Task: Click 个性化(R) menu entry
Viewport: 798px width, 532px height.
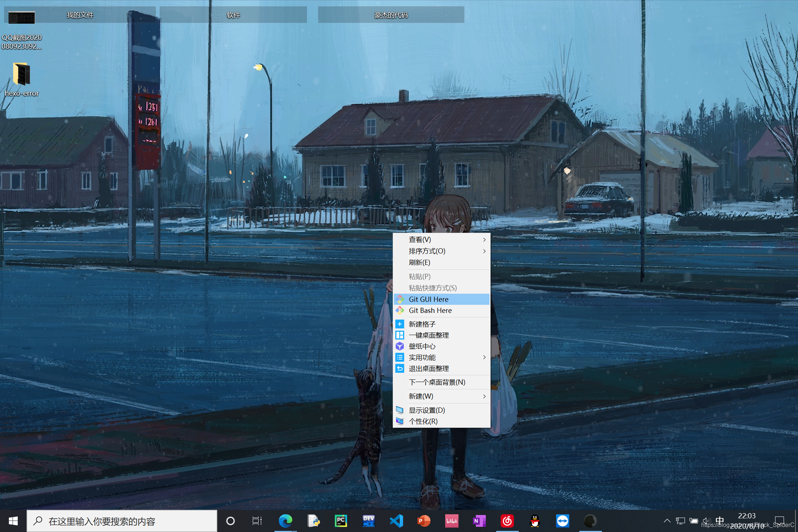Action: click(x=423, y=422)
